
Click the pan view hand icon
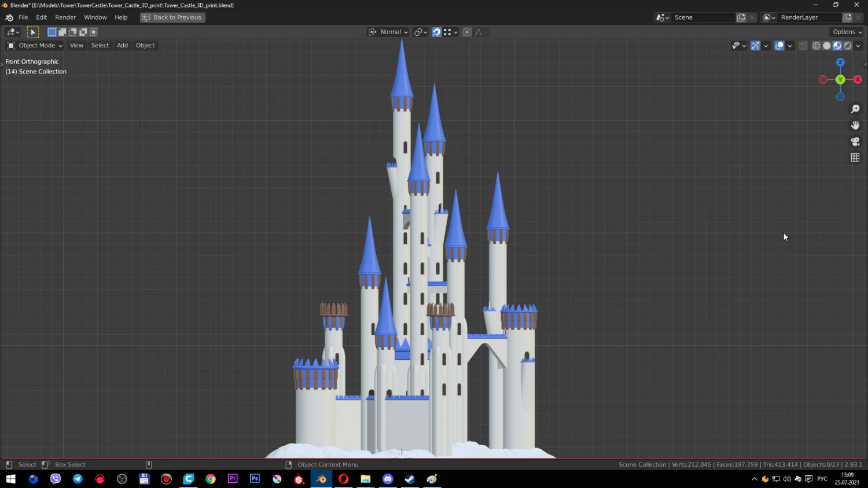click(855, 125)
